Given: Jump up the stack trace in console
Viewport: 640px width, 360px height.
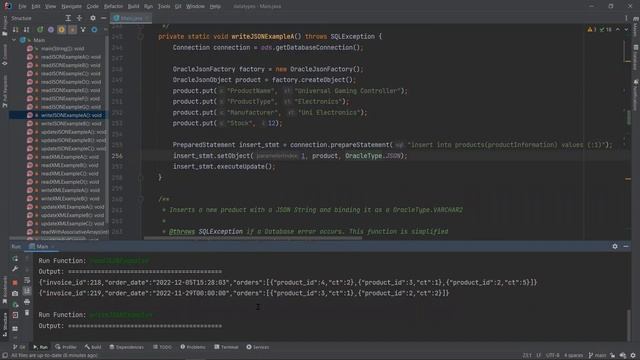Looking at the screenshot, I should coord(27,258).
